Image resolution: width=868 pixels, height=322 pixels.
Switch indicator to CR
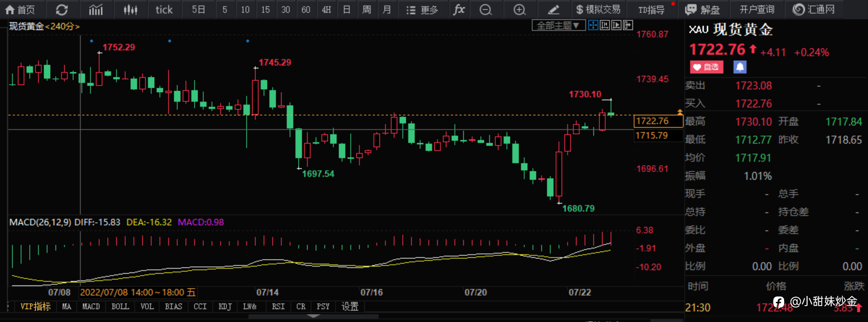coord(301,307)
